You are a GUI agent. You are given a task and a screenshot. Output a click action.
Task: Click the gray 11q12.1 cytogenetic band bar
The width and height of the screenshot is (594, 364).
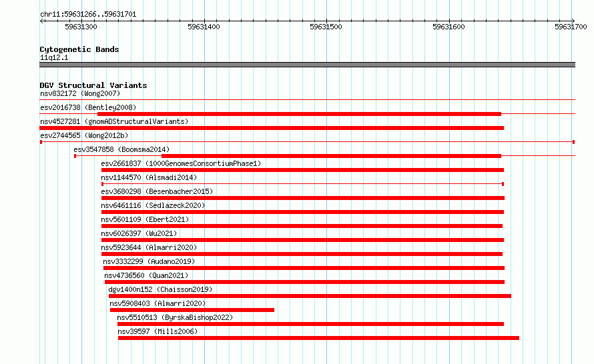307,65
